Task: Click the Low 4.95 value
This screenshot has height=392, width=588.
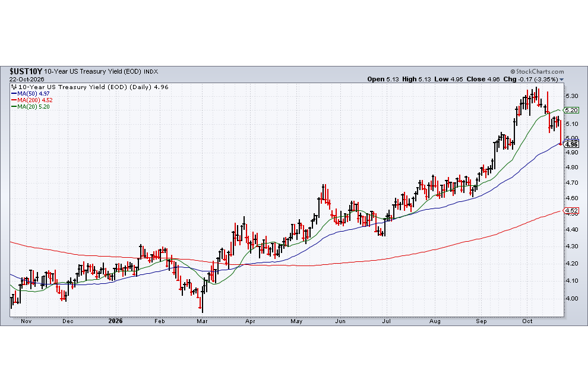Action: pyautogui.click(x=448, y=79)
